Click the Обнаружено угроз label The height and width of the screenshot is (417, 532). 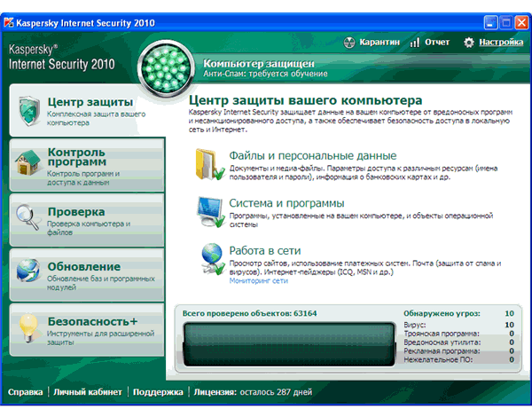point(442,313)
